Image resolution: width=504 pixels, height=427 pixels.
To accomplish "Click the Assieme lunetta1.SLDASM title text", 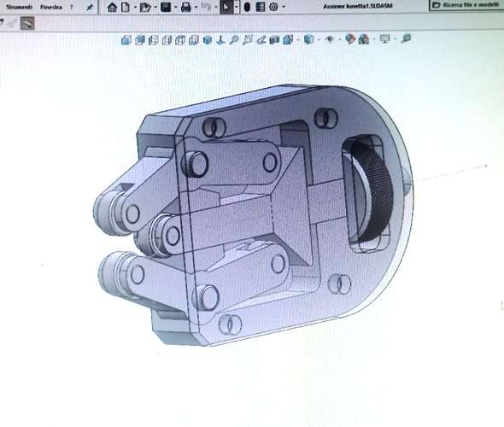I will click(357, 7).
